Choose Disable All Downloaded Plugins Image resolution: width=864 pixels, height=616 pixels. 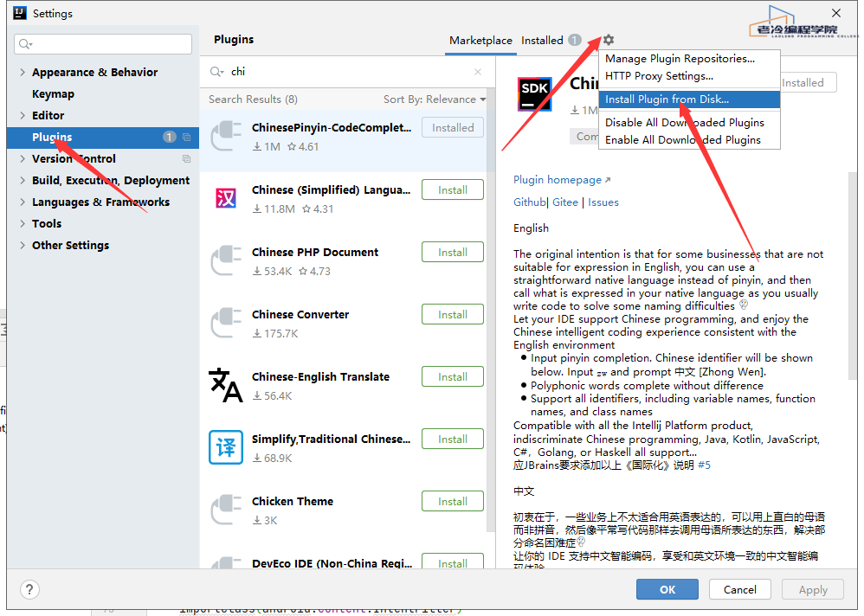coord(689,122)
